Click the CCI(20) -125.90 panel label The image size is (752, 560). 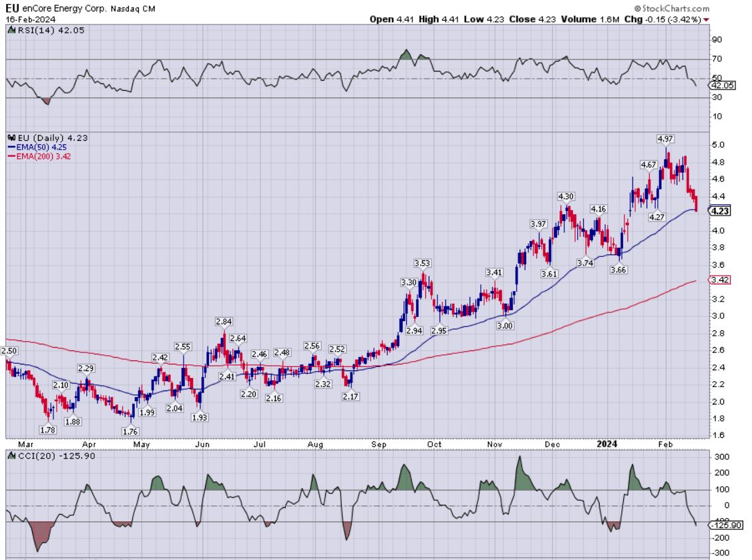pos(57,456)
